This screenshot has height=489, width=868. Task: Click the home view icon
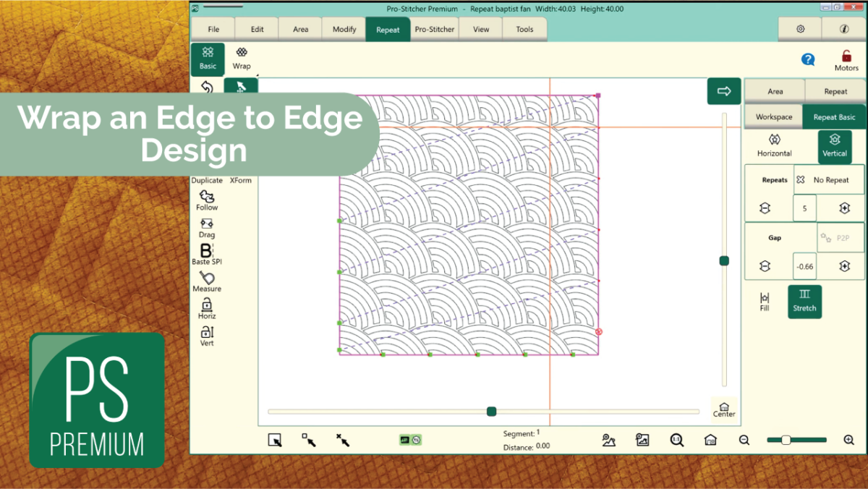pyautogui.click(x=710, y=439)
